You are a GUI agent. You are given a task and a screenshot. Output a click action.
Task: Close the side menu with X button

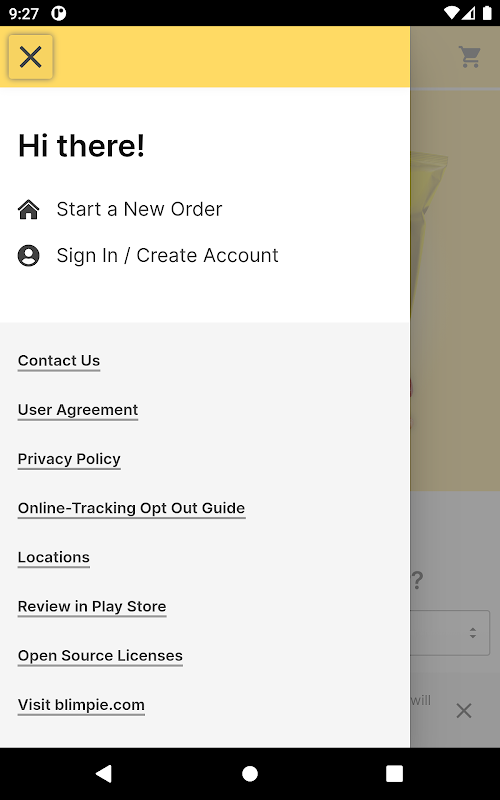31,57
